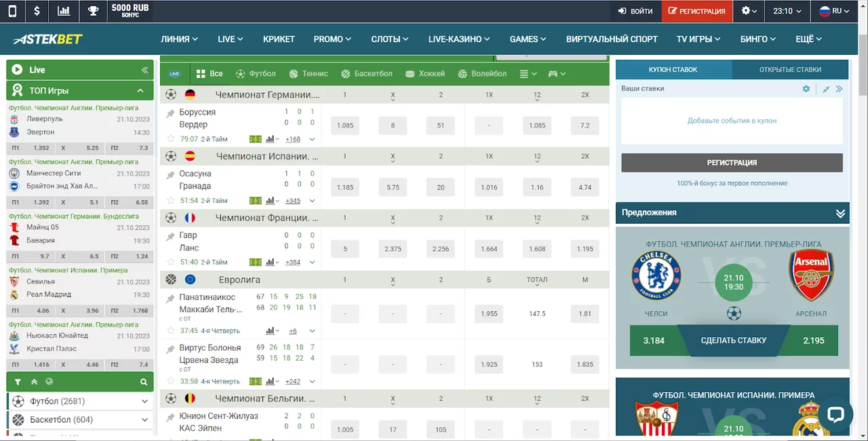Screen dimensions: 868x441
Task: Open the СЛОТЫ menu
Action: coord(390,39)
